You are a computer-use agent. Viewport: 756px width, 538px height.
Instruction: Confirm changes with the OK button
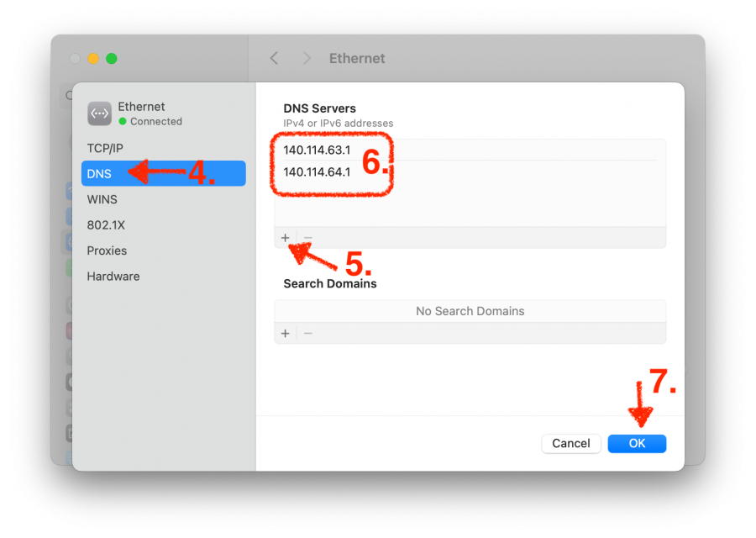pos(637,443)
